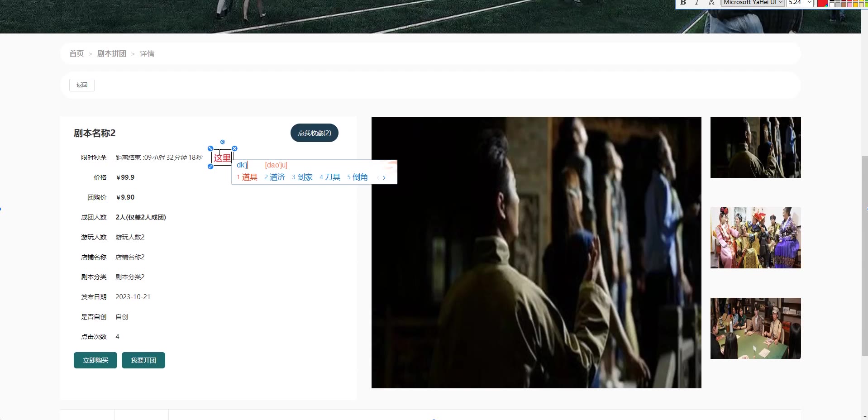
Task: Show previous page of IME candidates
Action: 377,177
